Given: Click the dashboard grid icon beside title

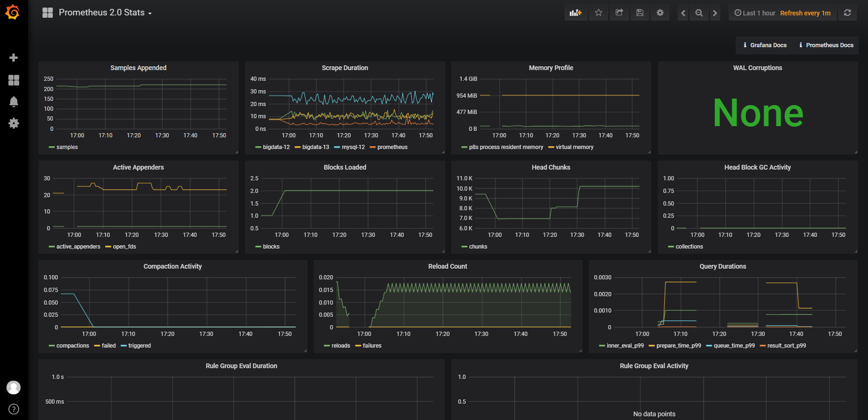Looking at the screenshot, I should click(48, 13).
